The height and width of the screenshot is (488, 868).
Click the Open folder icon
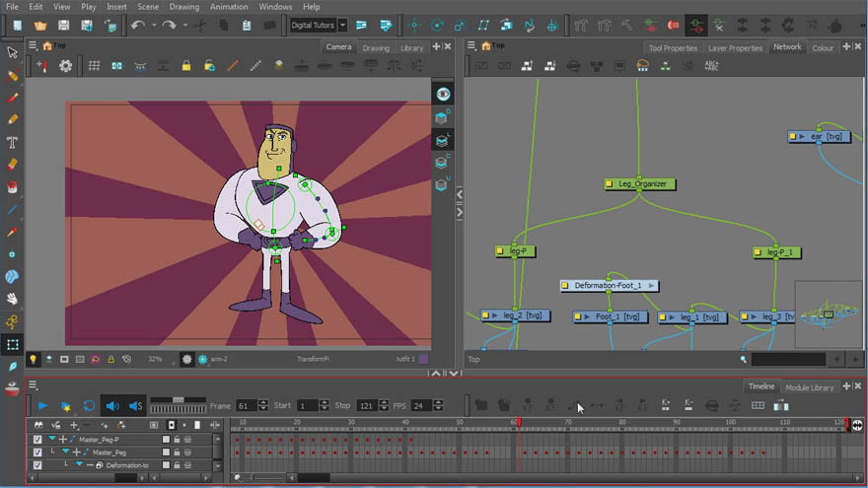click(x=40, y=26)
